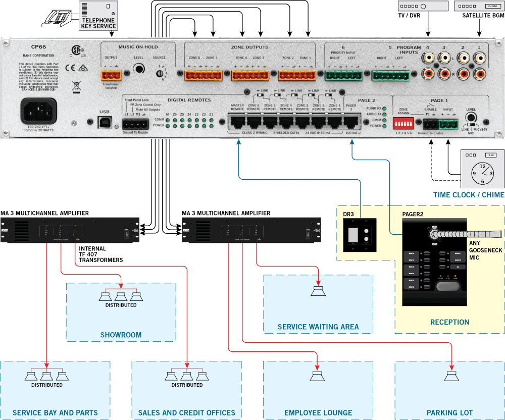This screenshot has width=505, height=420.
Task: Click the CE mark on the CP66
Action: click(70, 68)
